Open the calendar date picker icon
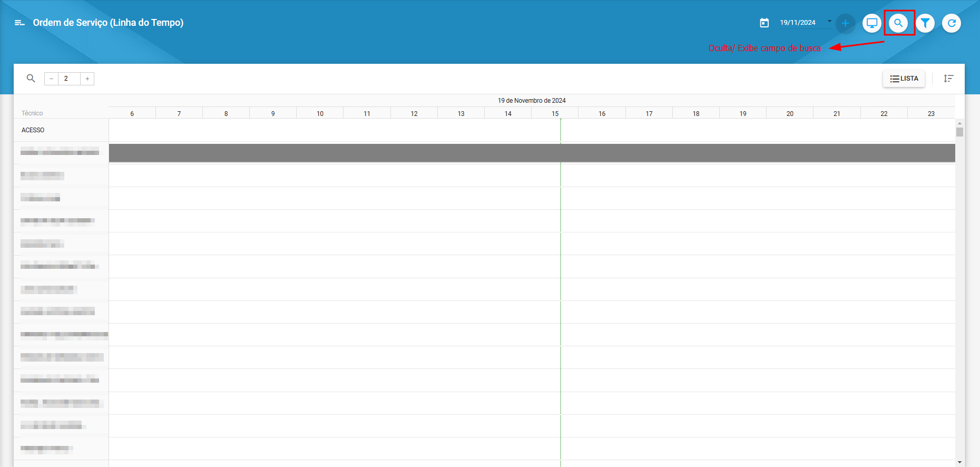Image resolution: width=980 pixels, height=467 pixels. tap(765, 23)
